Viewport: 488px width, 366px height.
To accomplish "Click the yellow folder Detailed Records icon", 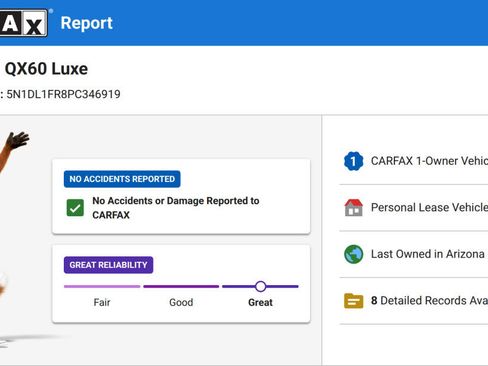I will pos(353,301).
